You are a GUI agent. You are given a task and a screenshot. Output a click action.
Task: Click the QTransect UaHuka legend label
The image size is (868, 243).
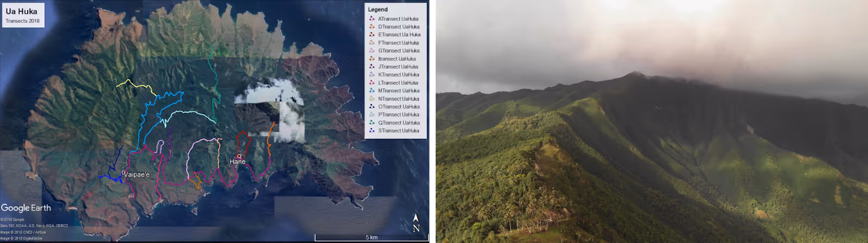click(x=398, y=123)
